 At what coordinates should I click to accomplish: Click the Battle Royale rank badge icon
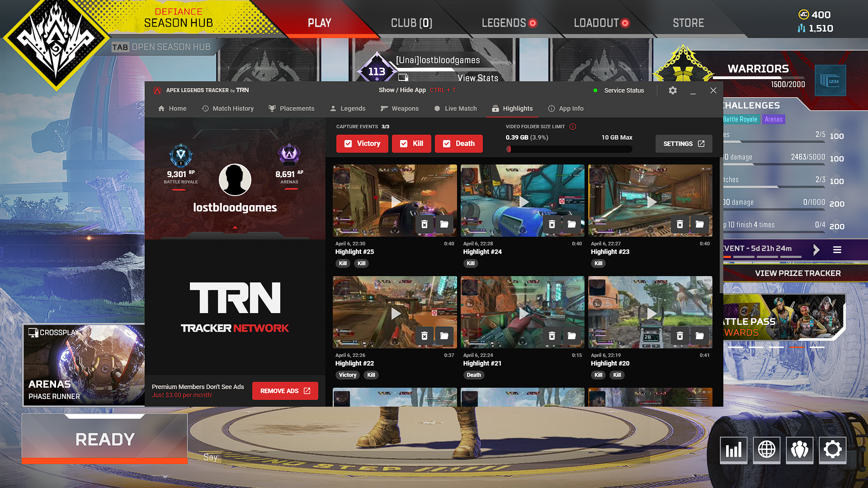tap(181, 155)
